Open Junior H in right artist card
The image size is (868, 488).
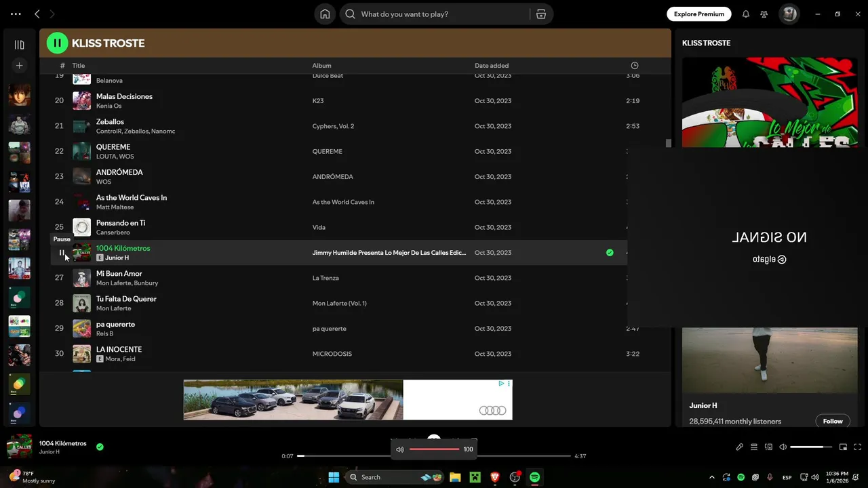pyautogui.click(x=703, y=405)
